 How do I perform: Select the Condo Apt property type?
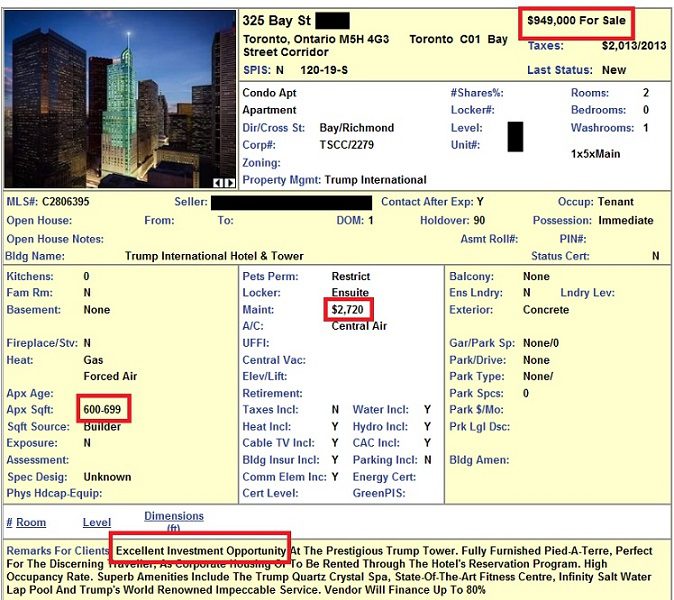(270, 93)
